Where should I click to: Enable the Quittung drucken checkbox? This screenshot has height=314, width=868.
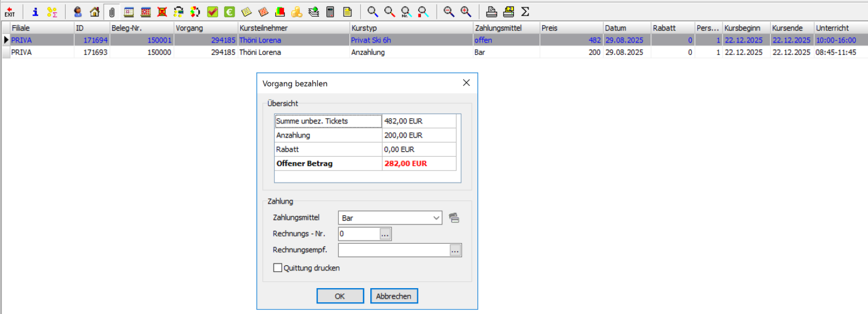tap(278, 268)
